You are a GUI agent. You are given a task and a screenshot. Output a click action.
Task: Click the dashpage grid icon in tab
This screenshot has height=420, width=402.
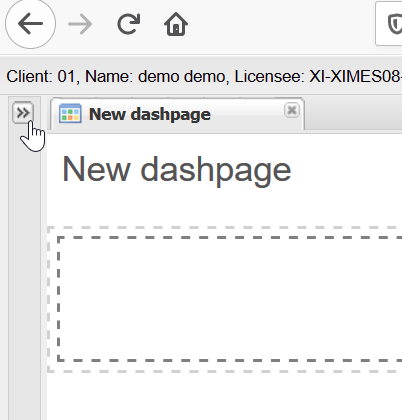(x=70, y=113)
